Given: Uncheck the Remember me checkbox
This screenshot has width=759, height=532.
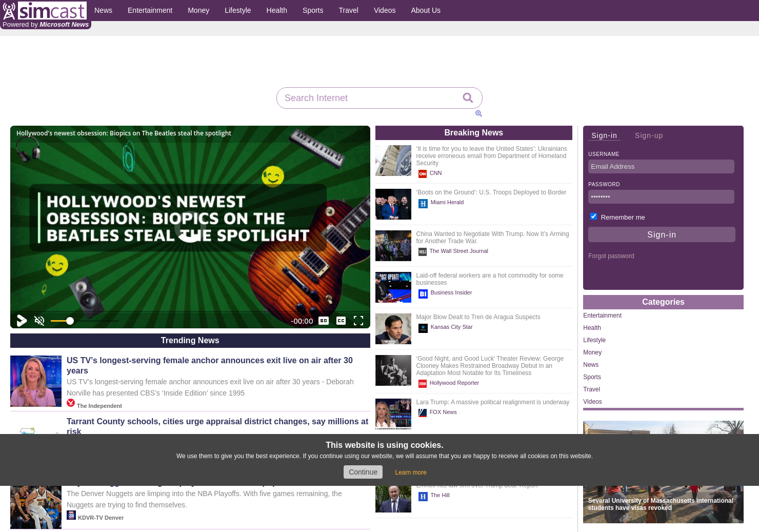Looking at the screenshot, I should pyautogui.click(x=593, y=216).
